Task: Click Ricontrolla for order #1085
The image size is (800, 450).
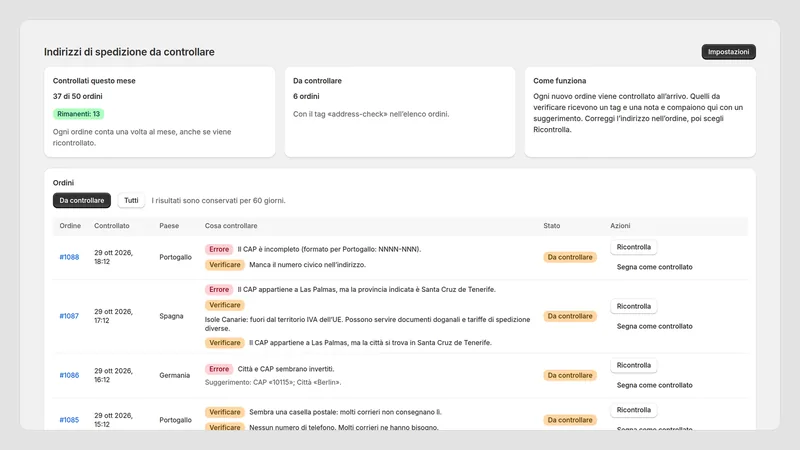Action: click(634, 410)
